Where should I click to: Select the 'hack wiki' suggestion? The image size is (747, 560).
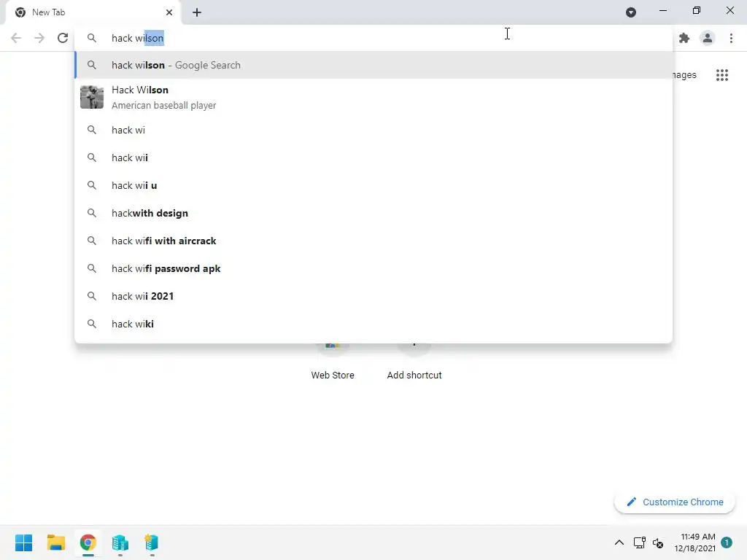373,324
